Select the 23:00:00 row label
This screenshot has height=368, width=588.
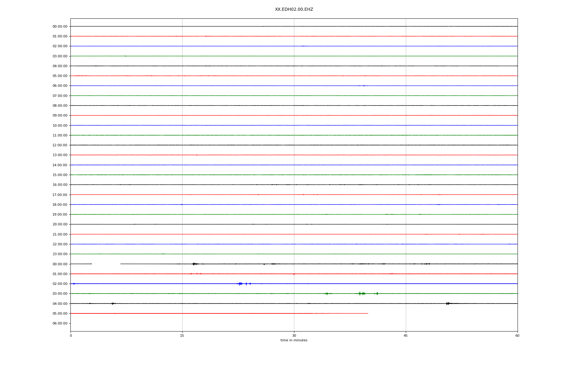click(60, 254)
